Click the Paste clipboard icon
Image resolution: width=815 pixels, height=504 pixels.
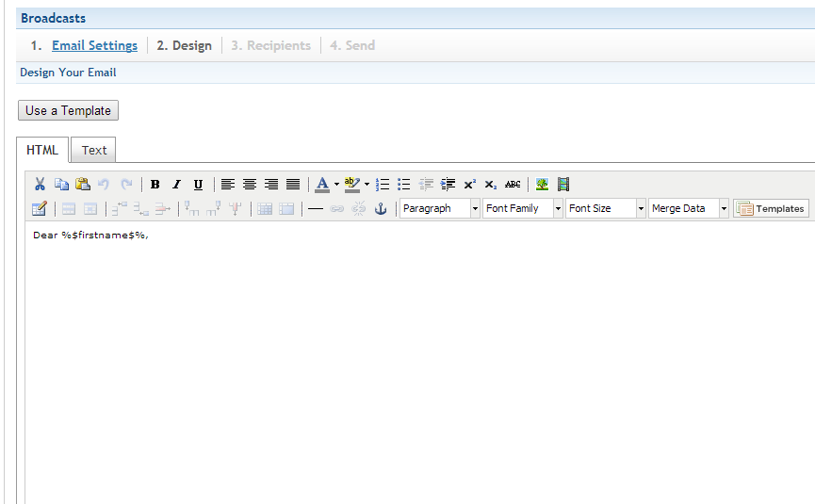82,185
